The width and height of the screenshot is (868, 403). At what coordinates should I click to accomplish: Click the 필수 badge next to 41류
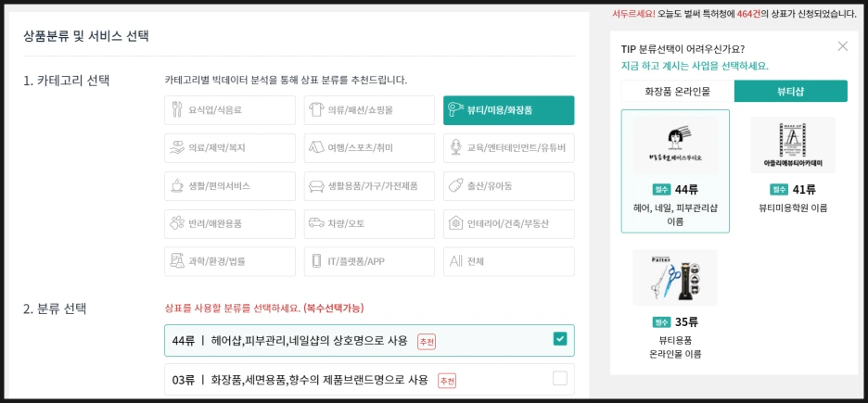pyautogui.click(x=779, y=190)
